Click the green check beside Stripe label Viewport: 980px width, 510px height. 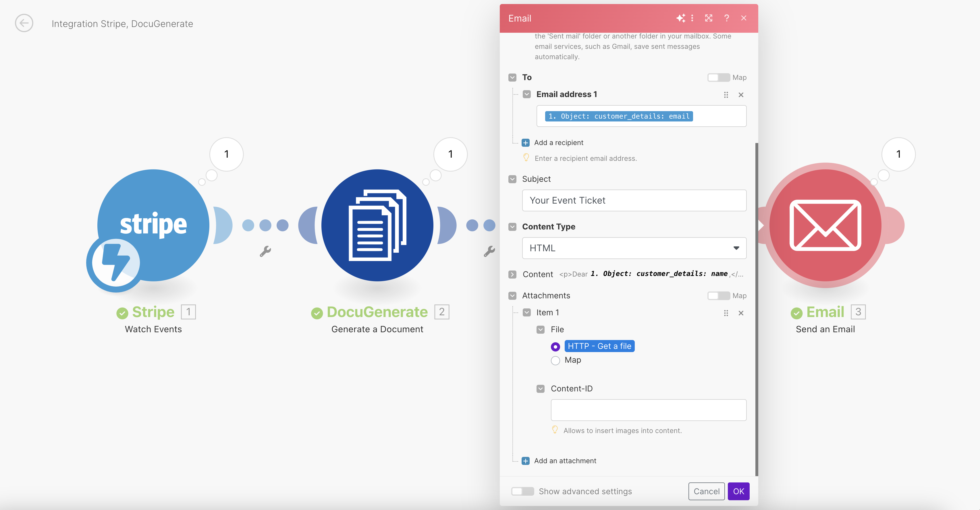point(122,313)
